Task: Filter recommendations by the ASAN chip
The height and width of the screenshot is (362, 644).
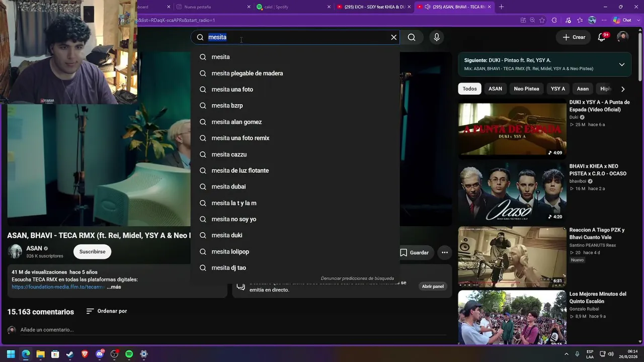Action: [x=495, y=89]
